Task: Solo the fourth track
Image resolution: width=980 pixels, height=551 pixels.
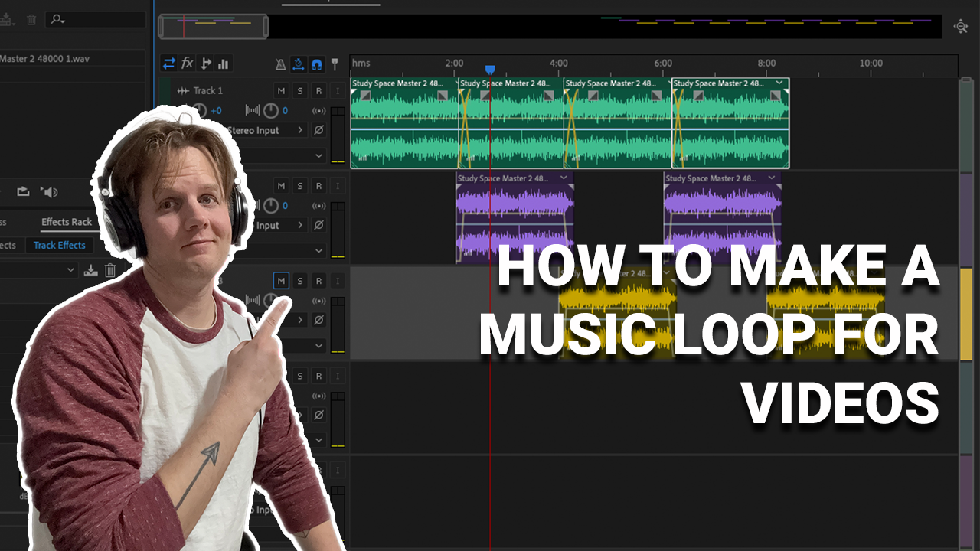Action: coord(300,376)
